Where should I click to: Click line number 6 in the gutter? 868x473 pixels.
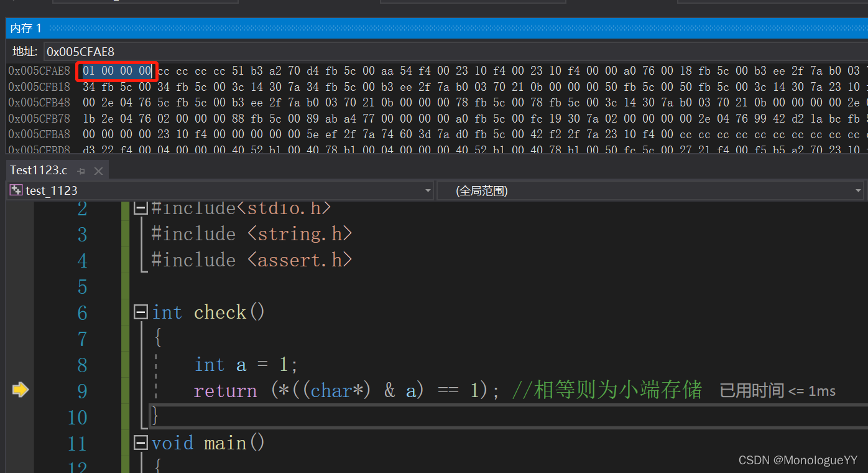click(x=82, y=312)
